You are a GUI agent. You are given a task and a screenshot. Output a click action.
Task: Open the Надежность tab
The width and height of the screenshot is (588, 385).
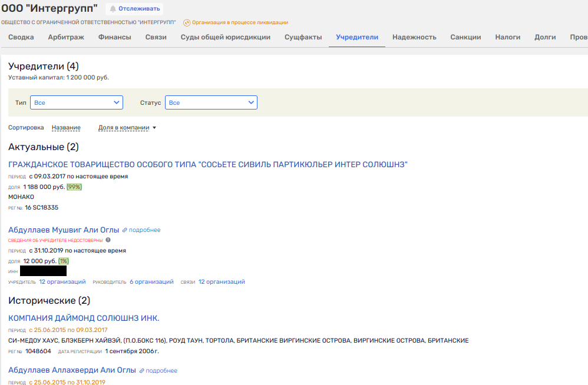[414, 37]
